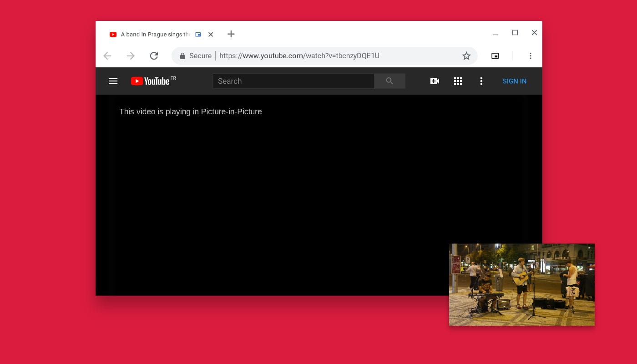Open the YouTube hamburger guide menu
This screenshot has width=637, height=364.
(113, 81)
